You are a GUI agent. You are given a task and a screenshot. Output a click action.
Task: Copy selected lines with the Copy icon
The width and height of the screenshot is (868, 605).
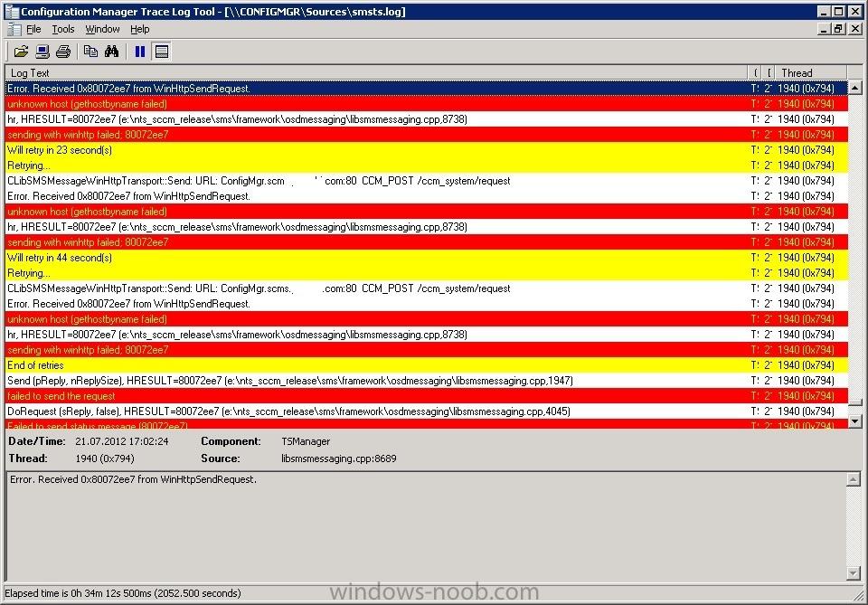90,52
